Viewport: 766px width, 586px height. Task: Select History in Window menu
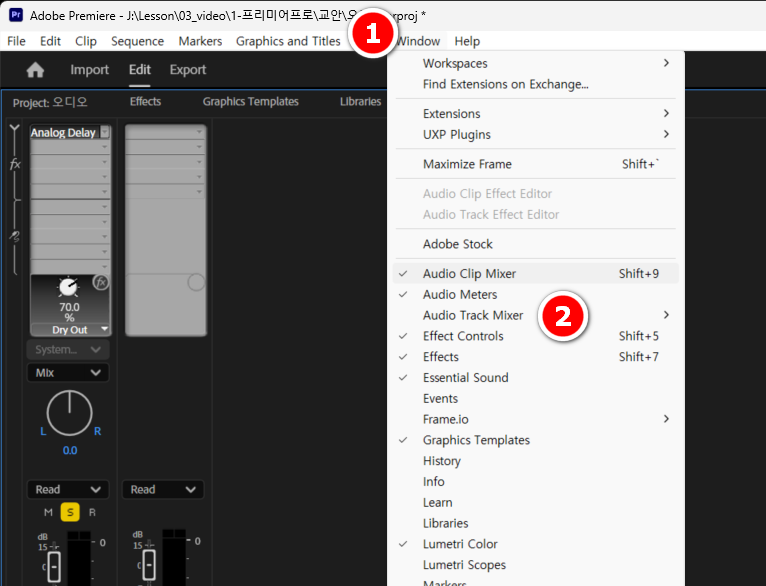[535, 461]
